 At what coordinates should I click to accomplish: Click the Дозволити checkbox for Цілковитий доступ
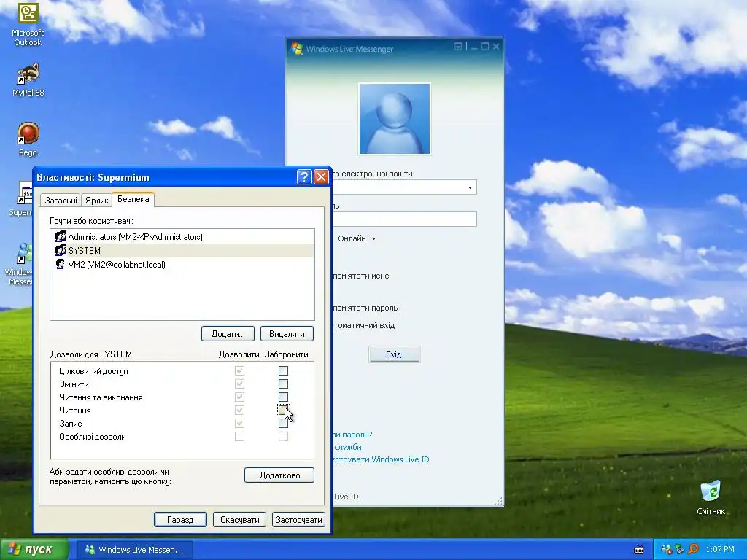coord(239,370)
